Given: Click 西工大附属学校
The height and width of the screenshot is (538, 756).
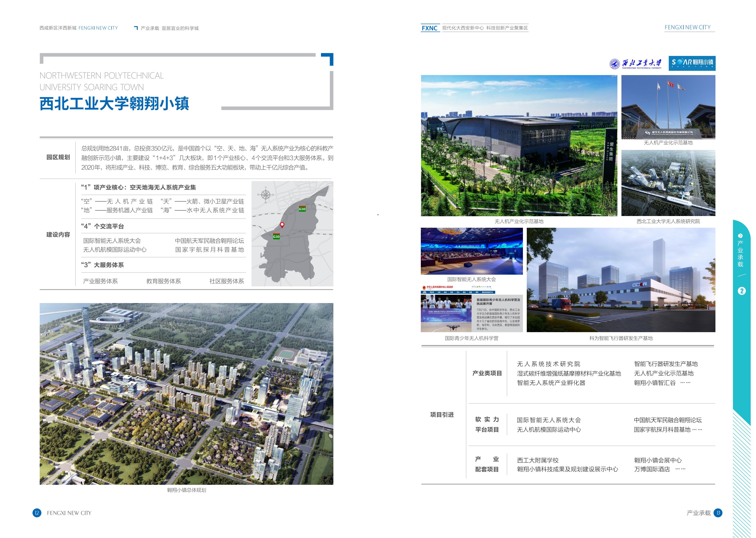Looking at the screenshot, I should (538, 460).
